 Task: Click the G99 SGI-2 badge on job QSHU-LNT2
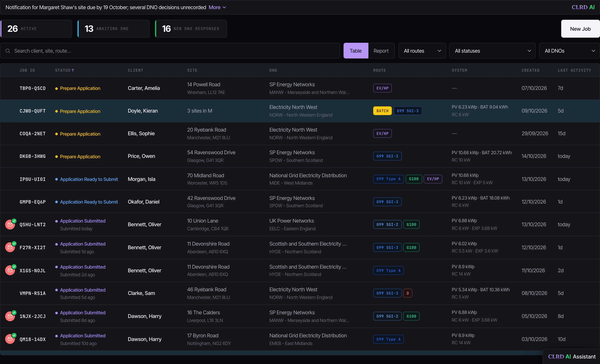click(x=387, y=224)
